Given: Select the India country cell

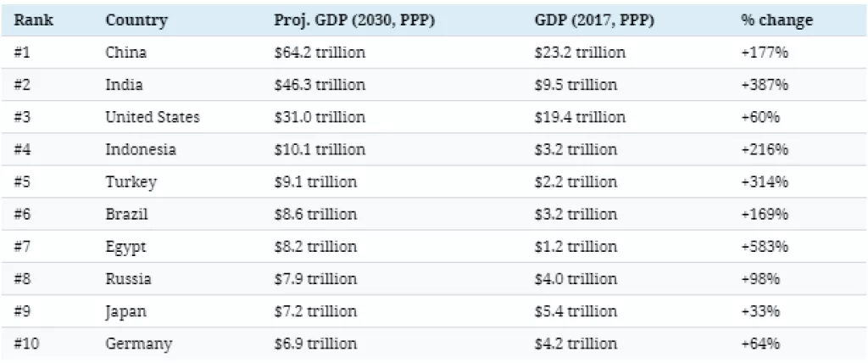Looking at the screenshot, I should coord(124,85).
